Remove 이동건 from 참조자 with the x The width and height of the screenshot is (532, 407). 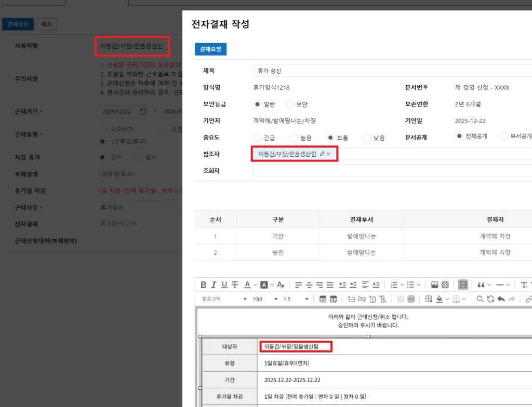328,154
